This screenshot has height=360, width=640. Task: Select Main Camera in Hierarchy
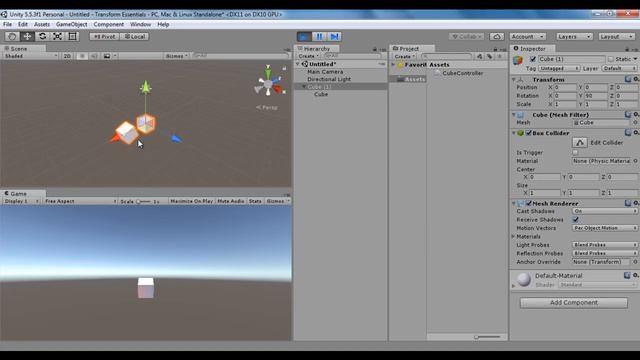pyautogui.click(x=325, y=72)
